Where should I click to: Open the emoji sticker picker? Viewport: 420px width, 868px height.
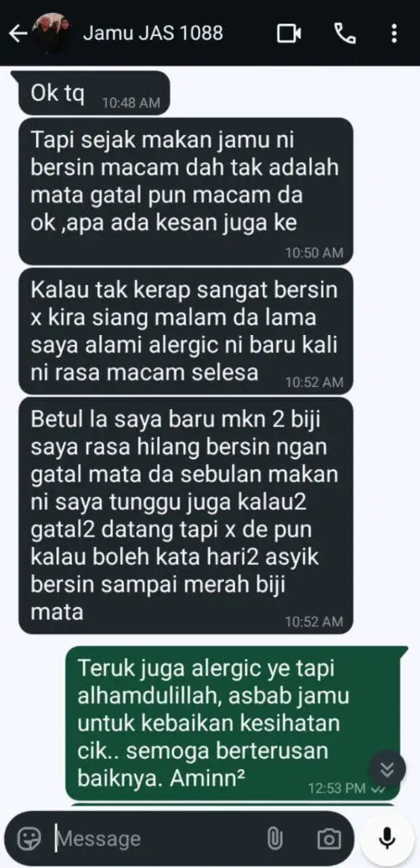tap(28, 839)
